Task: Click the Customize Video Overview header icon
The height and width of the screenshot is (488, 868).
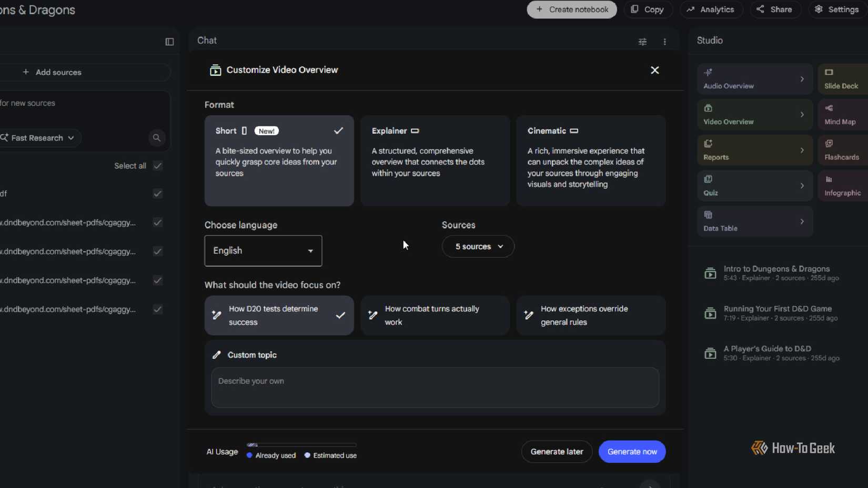Action: coord(215,70)
